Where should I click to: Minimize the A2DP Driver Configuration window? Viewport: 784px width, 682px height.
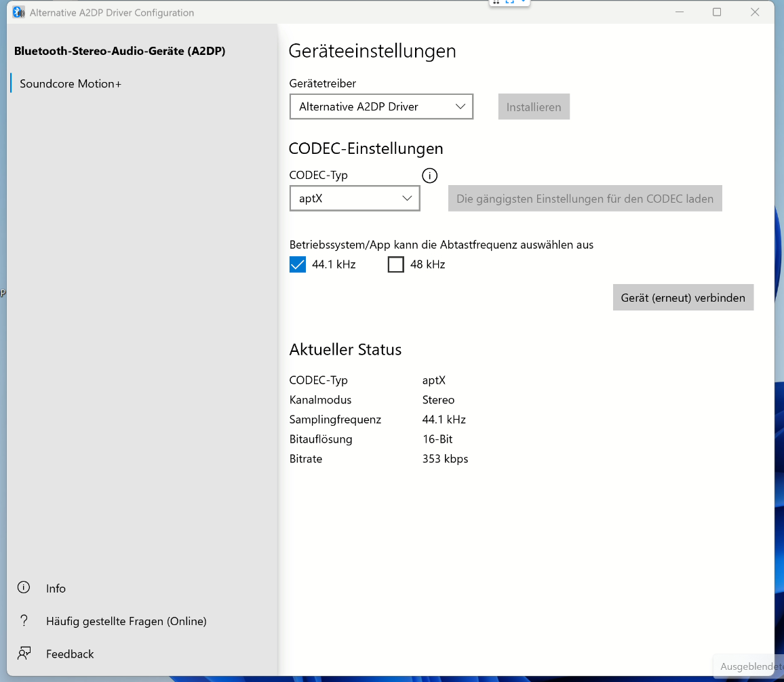[x=679, y=12]
